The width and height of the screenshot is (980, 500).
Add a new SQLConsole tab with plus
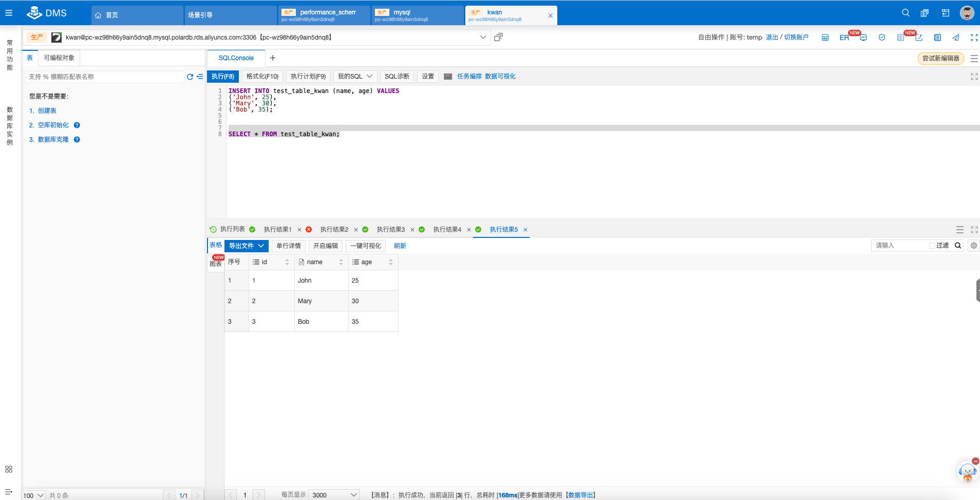pyautogui.click(x=273, y=58)
